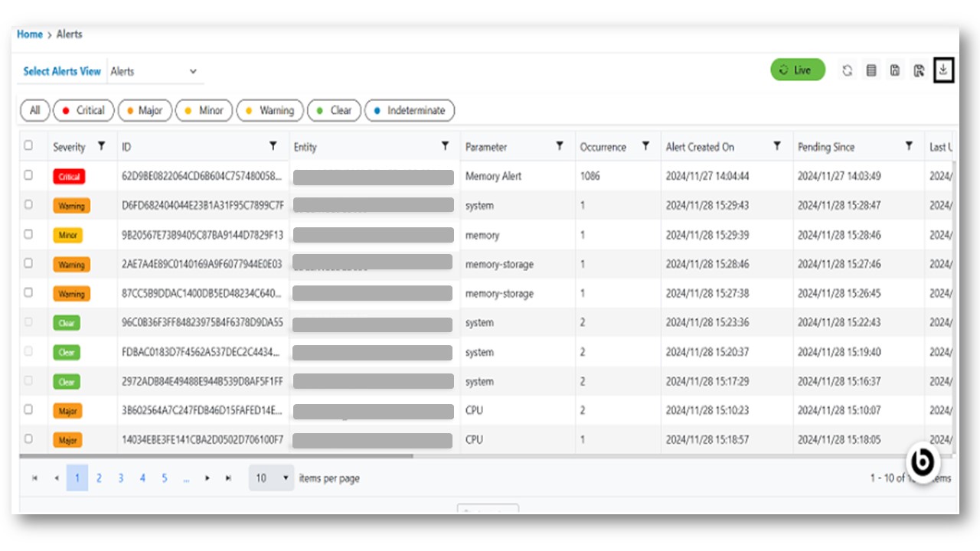Click the save view floppy icon
The width and height of the screenshot is (980, 551).
pos(894,70)
